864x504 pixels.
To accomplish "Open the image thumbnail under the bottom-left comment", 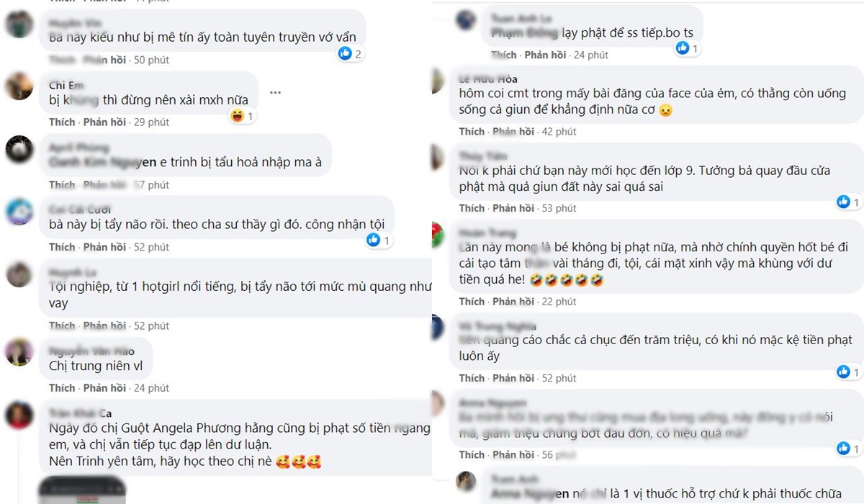I will point(84,490).
